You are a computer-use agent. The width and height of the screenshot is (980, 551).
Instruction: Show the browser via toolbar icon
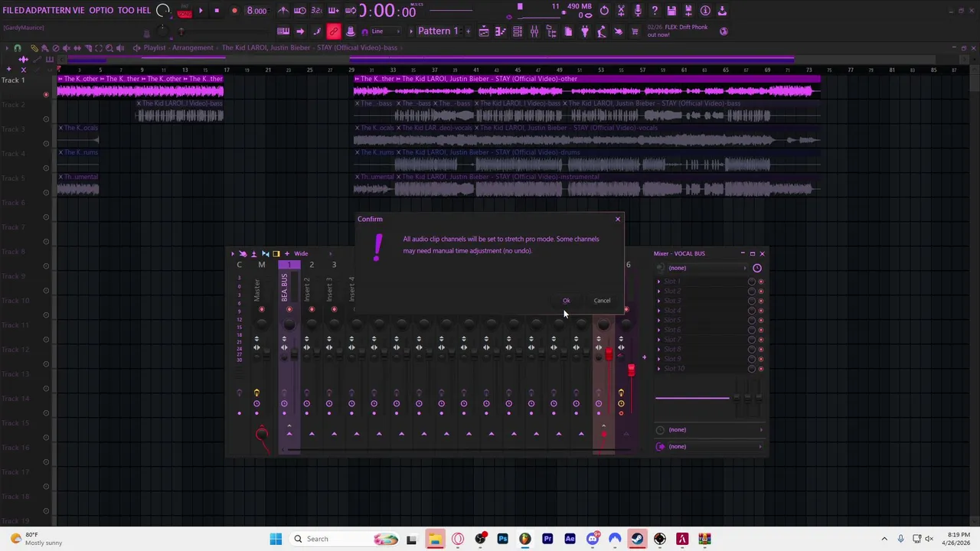(551, 31)
